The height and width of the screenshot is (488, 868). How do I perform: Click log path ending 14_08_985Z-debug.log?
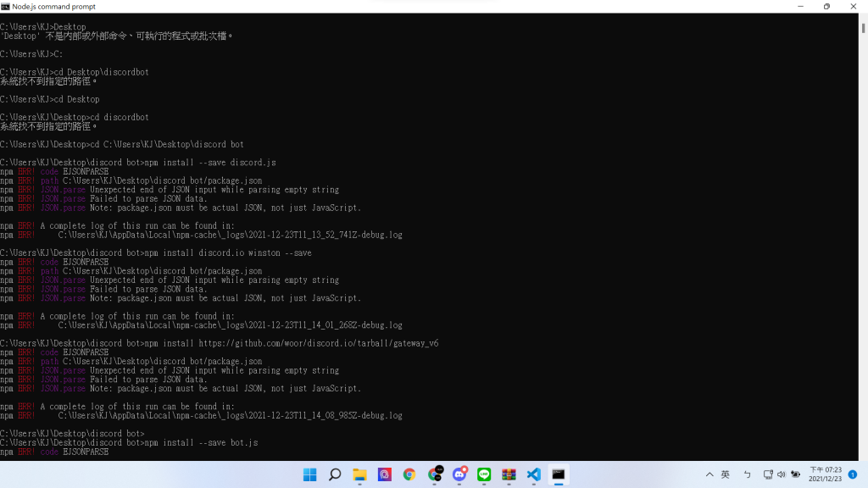231,415
